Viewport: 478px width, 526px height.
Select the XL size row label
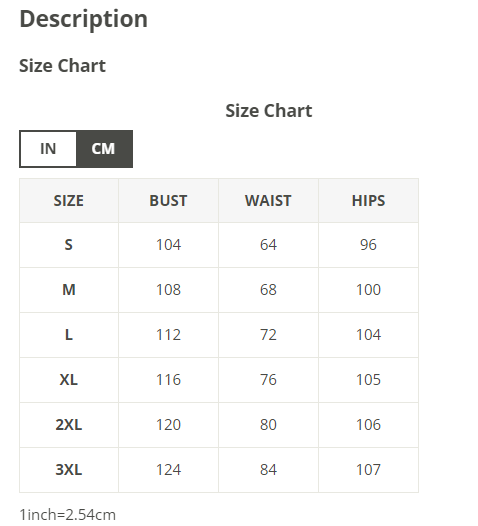tap(69, 380)
